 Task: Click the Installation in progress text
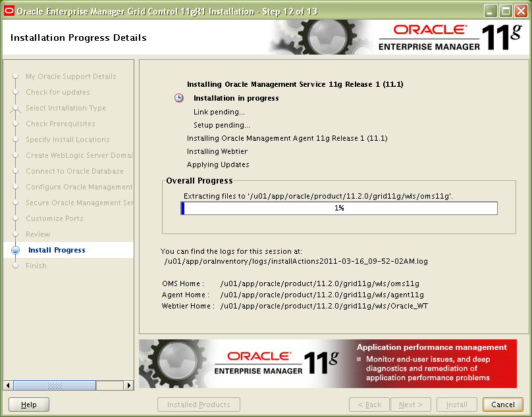coord(236,98)
